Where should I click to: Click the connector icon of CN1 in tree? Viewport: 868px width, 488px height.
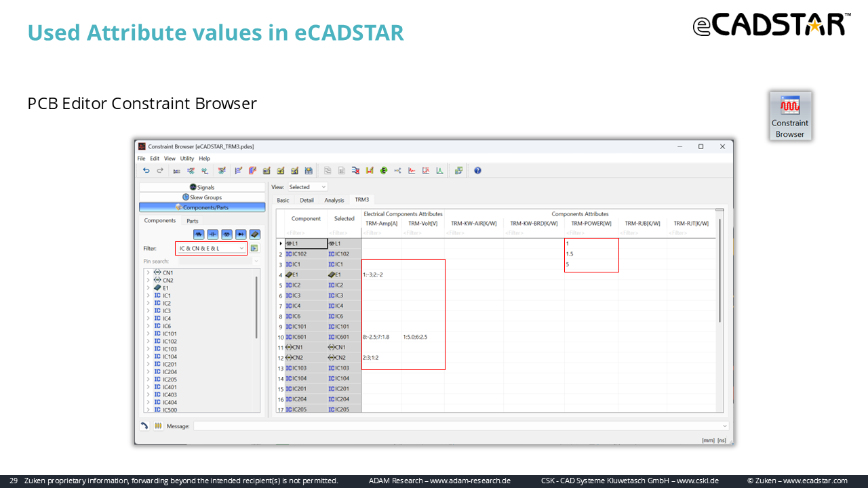click(x=158, y=272)
